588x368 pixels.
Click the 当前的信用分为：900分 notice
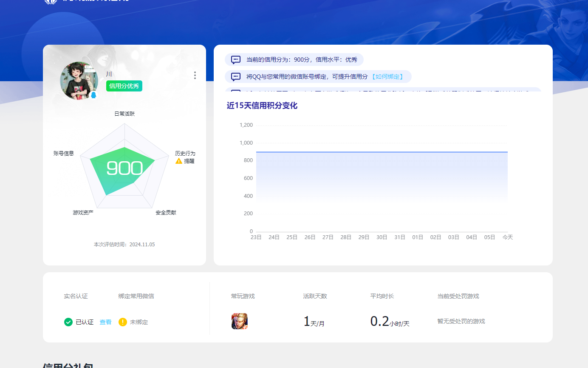tap(294, 60)
